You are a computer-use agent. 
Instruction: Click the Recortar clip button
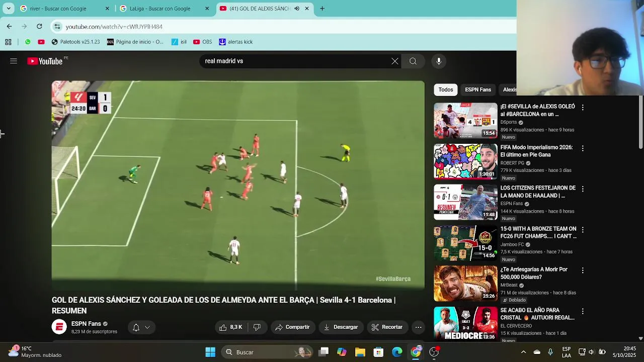[x=387, y=327]
